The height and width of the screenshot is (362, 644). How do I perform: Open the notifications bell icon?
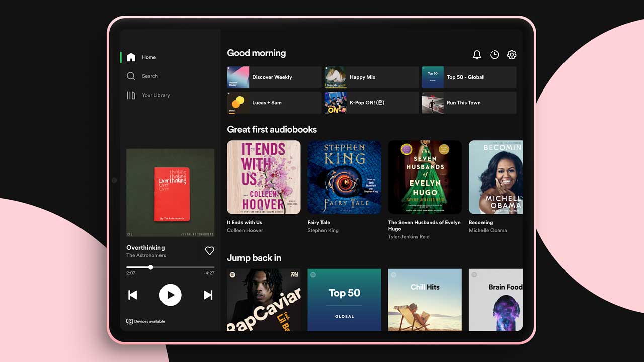pyautogui.click(x=477, y=55)
